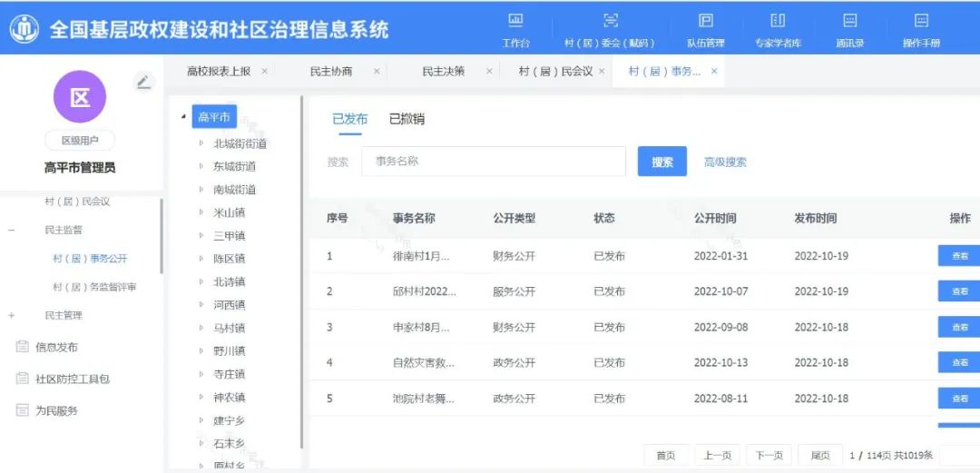This screenshot has height=473, width=980.
Task: Click the 信息发布 sidebar icon
Action: (23, 347)
